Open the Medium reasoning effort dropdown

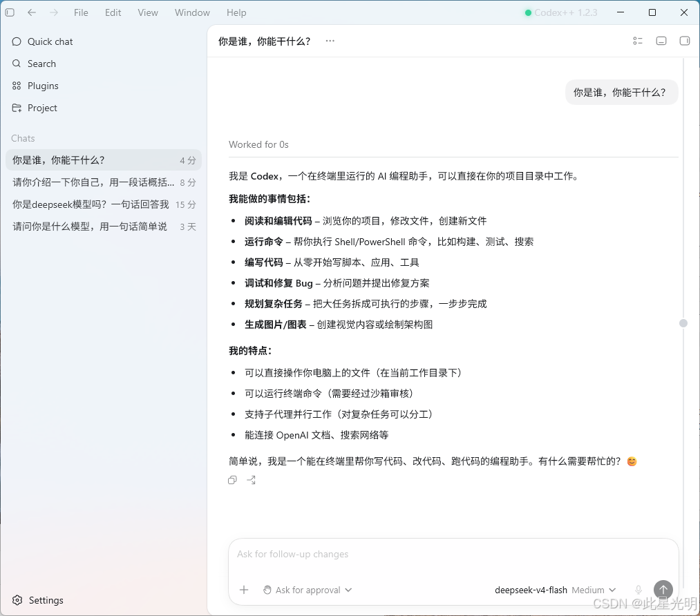pos(594,590)
